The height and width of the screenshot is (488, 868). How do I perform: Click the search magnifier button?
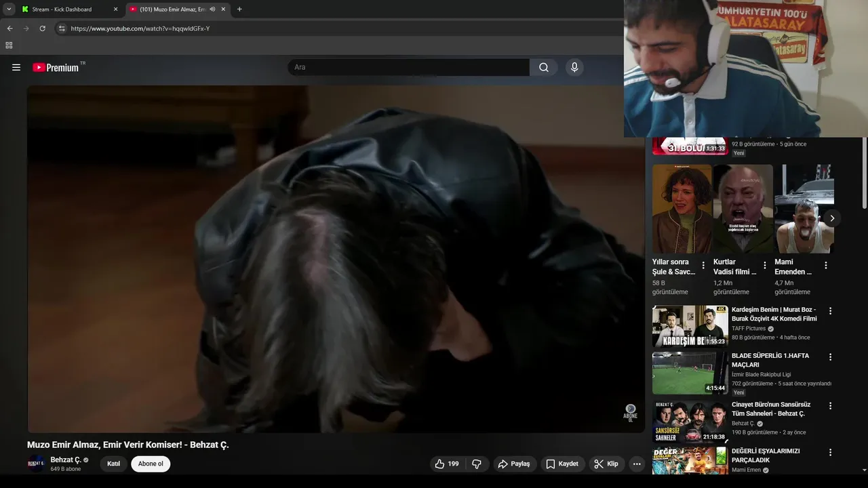(x=544, y=67)
